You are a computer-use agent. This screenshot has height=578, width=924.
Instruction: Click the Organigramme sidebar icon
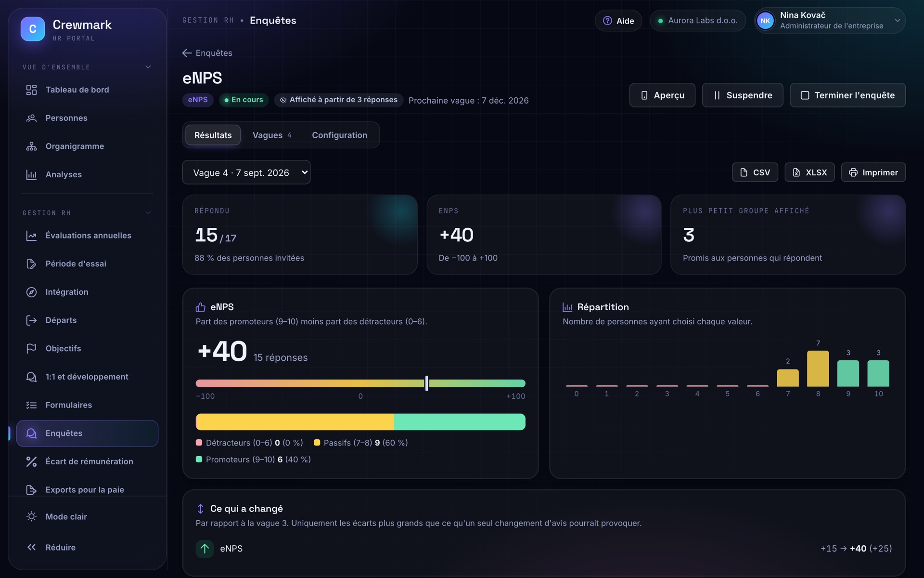tap(31, 146)
